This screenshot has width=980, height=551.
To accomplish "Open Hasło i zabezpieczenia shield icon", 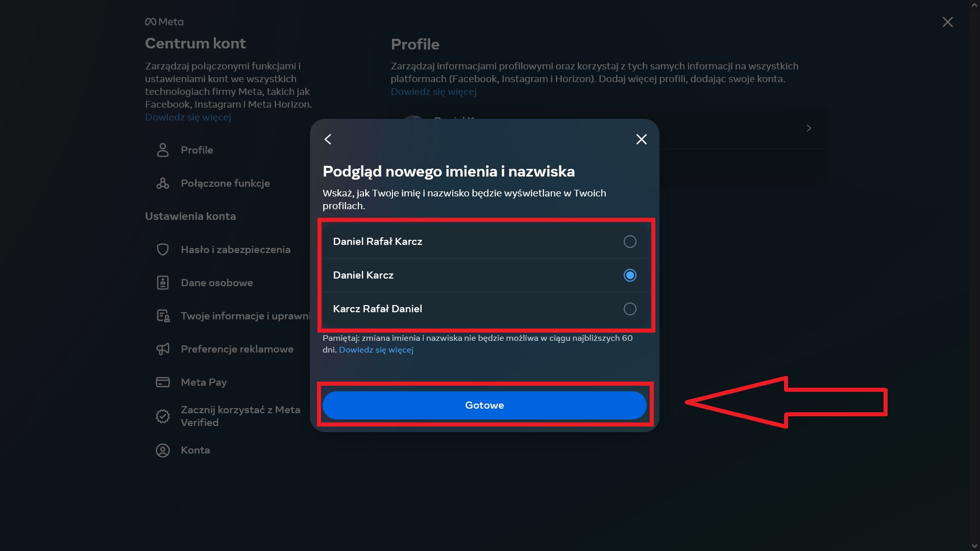I will (x=162, y=249).
